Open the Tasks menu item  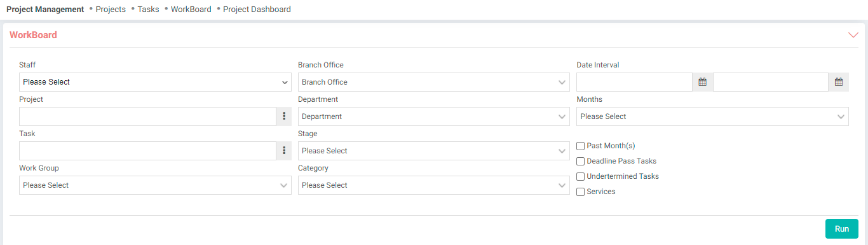point(148,10)
